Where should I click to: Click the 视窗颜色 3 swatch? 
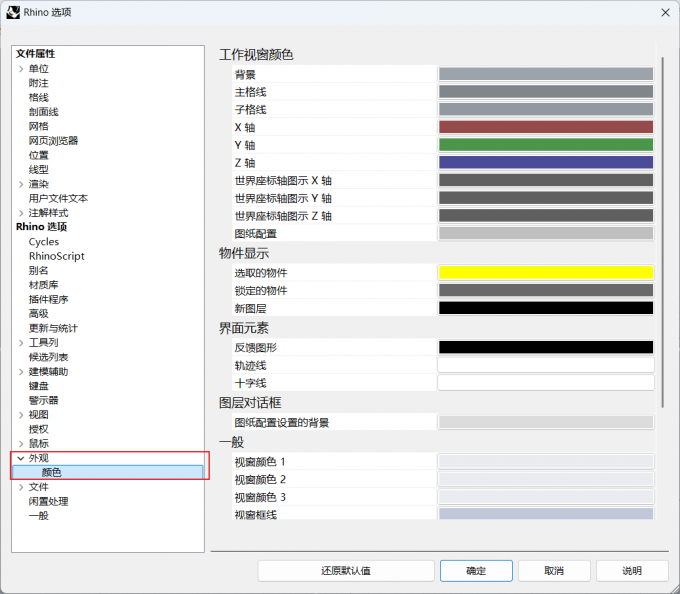tap(546, 496)
